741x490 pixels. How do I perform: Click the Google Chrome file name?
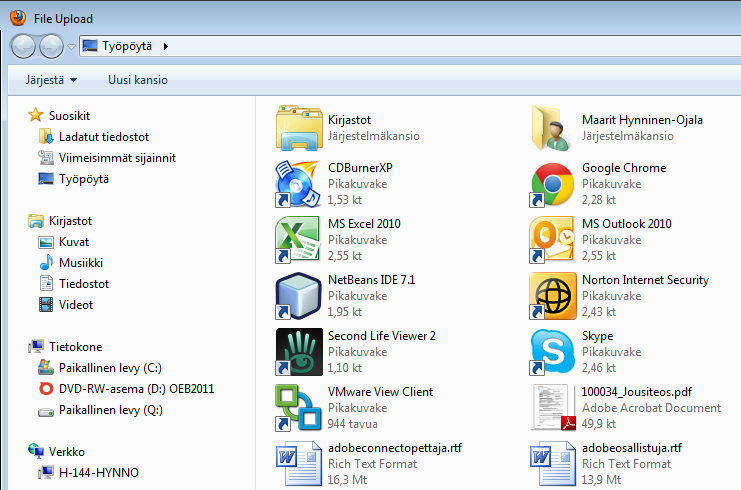(x=624, y=168)
